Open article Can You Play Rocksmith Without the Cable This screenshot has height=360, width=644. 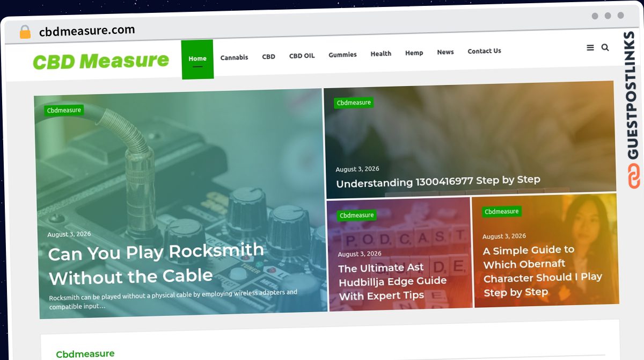click(x=156, y=264)
